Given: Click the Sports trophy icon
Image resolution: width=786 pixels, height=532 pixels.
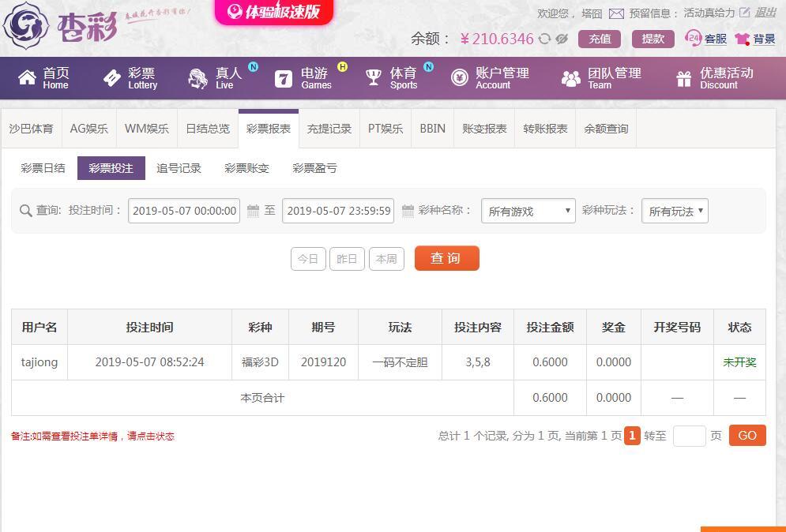Looking at the screenshot, I should pyautogui.click(x=374, y=77).
